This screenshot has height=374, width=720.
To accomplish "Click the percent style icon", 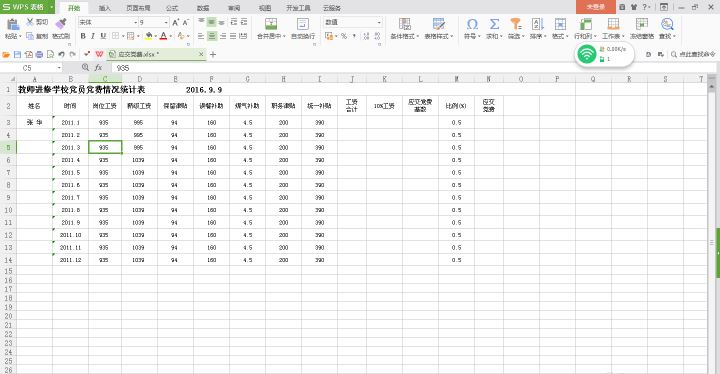I will click(344, 36).
